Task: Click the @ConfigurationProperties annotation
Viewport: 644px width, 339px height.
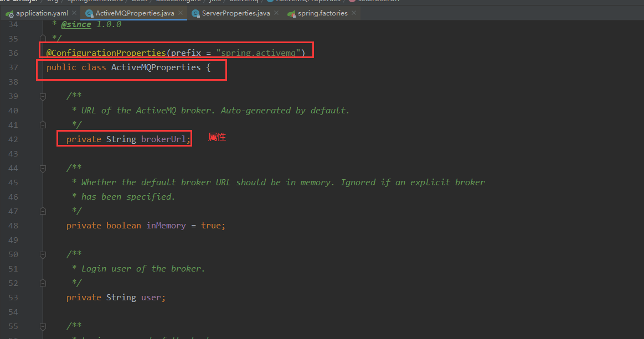Action: click(x=106, y=53)
